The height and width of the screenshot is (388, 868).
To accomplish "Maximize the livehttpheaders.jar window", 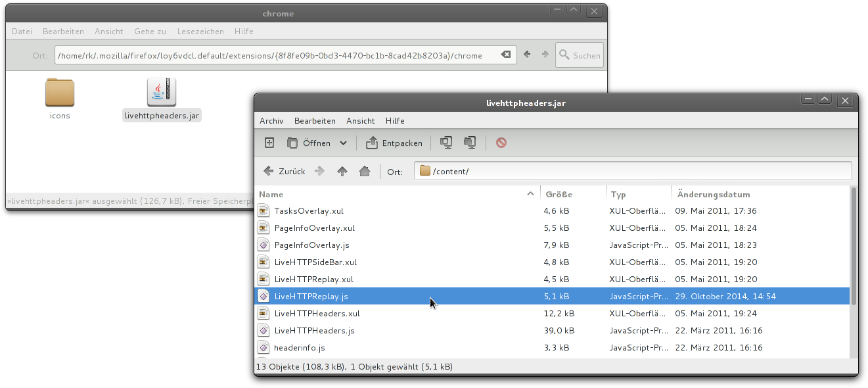I will click(825, 100).
